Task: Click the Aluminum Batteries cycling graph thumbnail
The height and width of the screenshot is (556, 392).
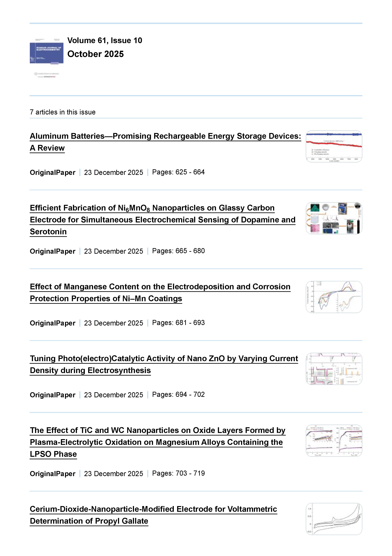Action: coord(334,146)
